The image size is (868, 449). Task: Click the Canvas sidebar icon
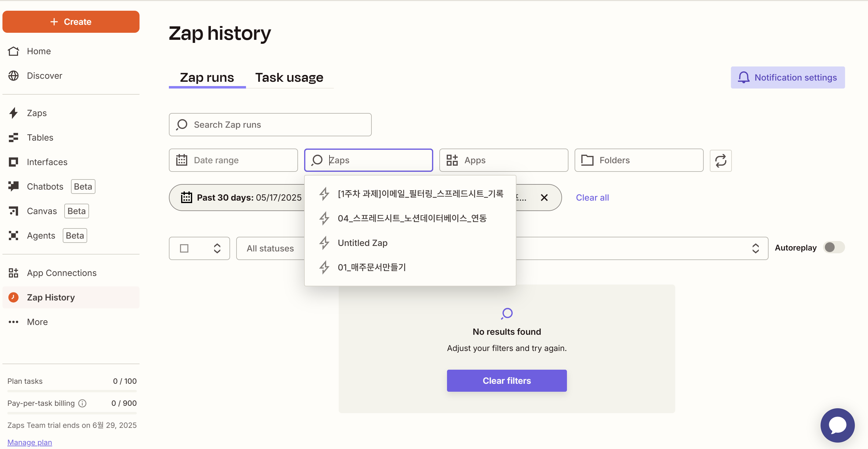coord(13,211)
